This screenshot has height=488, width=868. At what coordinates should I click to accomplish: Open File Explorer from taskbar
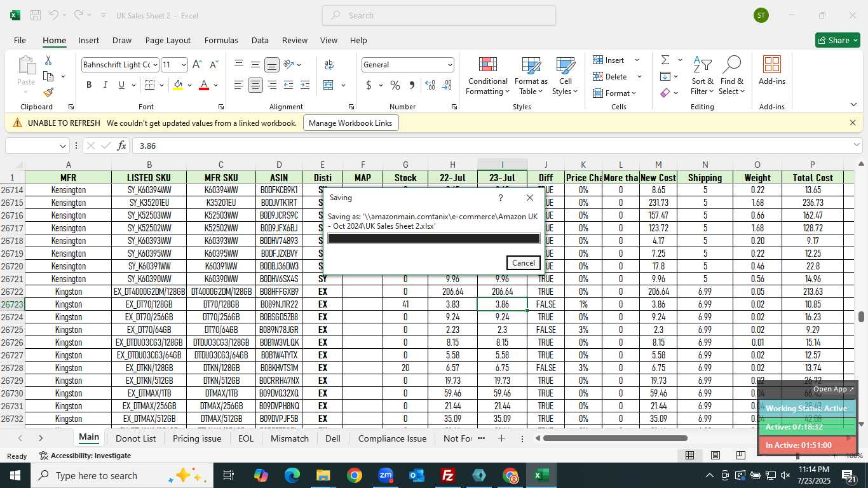pos(323,475)
